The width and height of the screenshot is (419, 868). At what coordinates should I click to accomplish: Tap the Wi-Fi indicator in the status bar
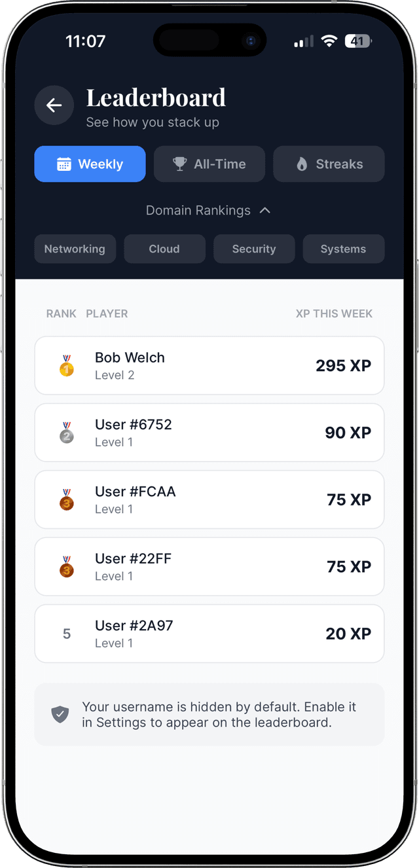(x=329, y=41)
